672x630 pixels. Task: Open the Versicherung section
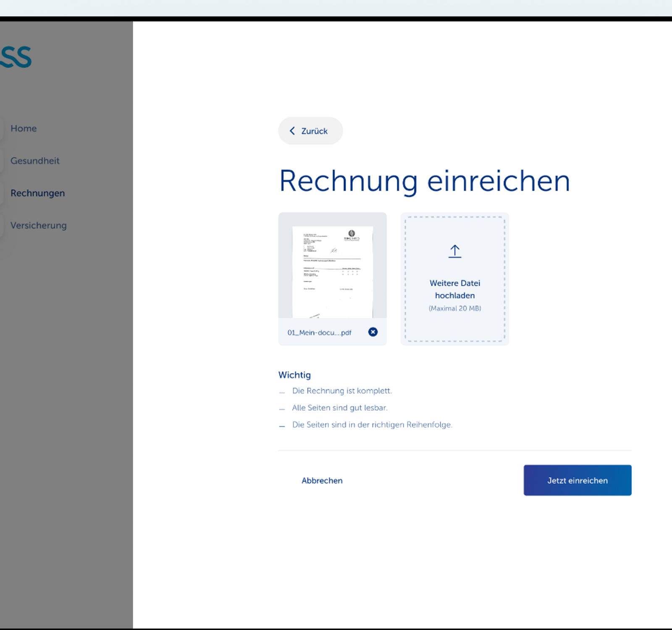(38, 225)
